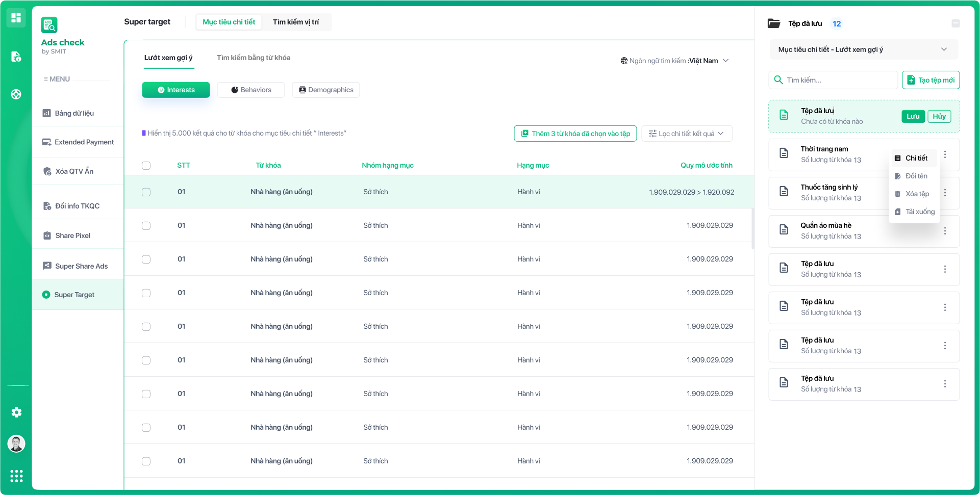The image size is (980, 495).
Task: Click the globe icon in the left sidebar
Action: 16,94
